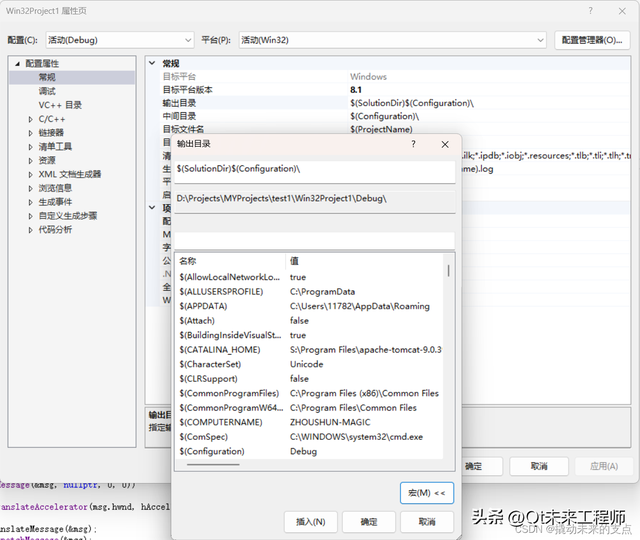This screenshot has height=540, width=640.
Task: Select the $(CATALINA_HOME) macro row
Action: pyautogui.click(x=310, y=350)
